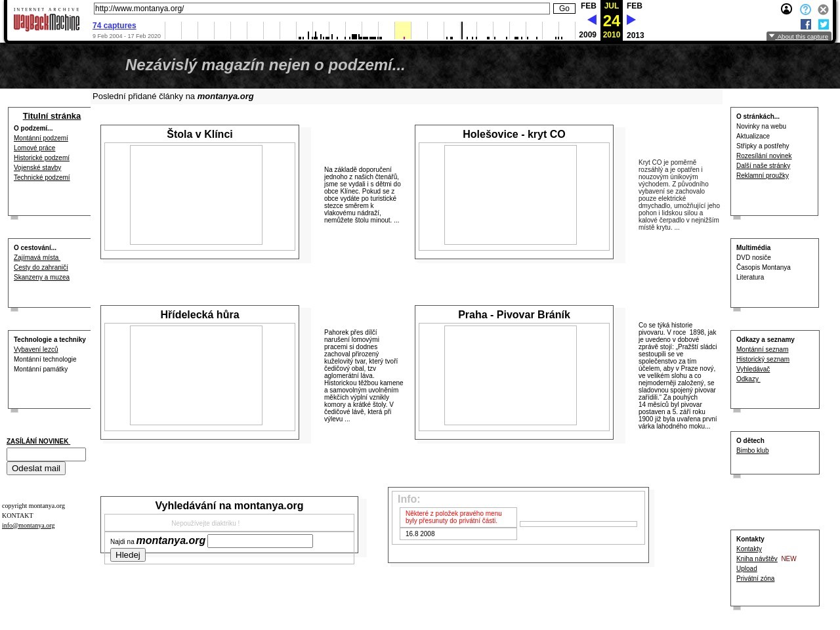Share capture on Twitter

(824, 24)
